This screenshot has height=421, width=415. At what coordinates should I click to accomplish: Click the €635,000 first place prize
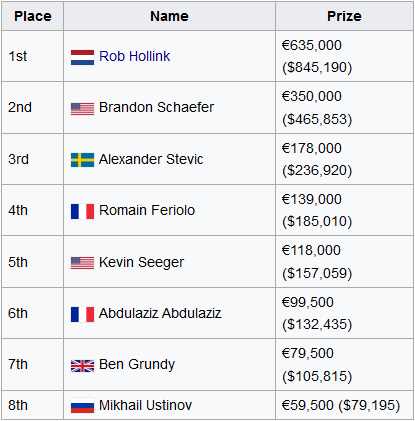point(312,45)
